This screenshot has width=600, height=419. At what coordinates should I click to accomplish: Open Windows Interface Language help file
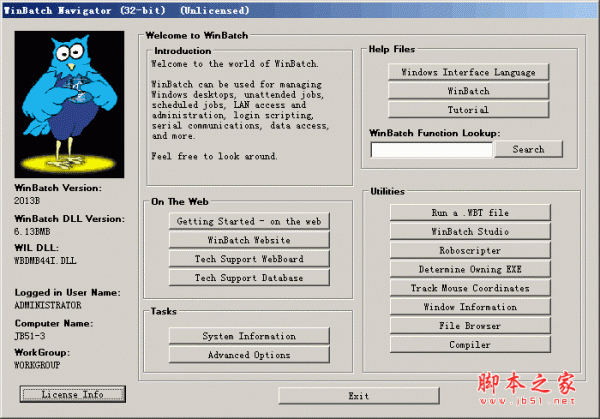click(468, 72)
